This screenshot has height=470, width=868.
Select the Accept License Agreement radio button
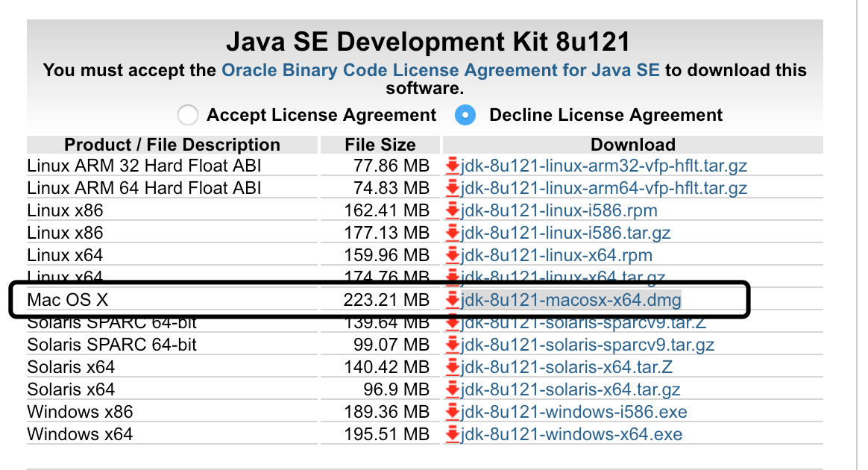pos(187,115)
